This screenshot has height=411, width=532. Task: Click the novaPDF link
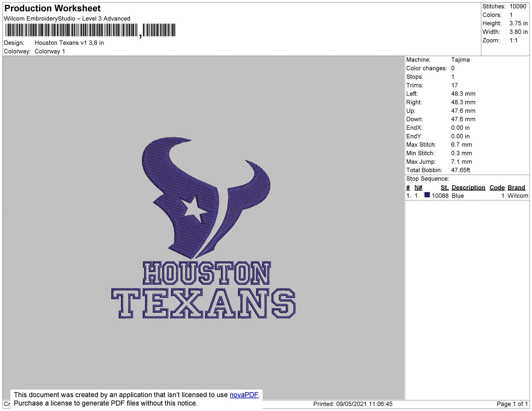(244, 395)
